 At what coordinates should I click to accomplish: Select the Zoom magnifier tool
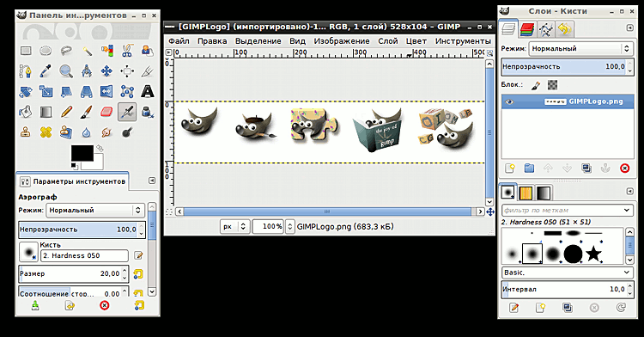pos(66,71)
